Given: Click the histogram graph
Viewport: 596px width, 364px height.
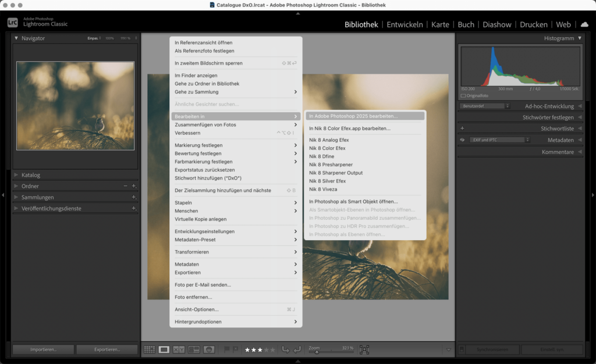Looking at the screenshot, I should click(x=520, y=66).
